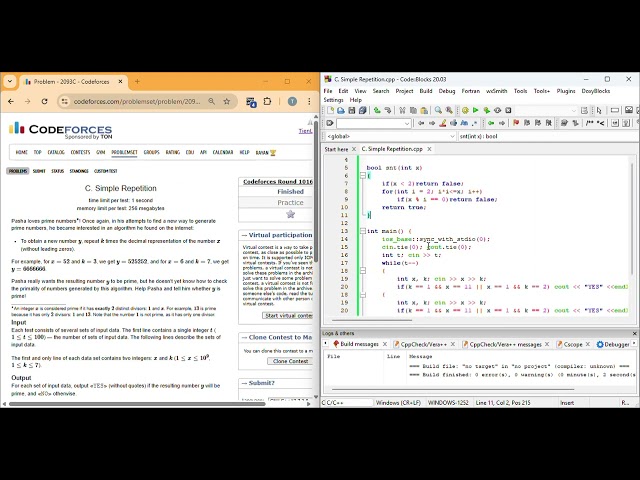This screenshot has height=480, width=640.
Task: Click the Cut scissors icon
Action: 402,110
